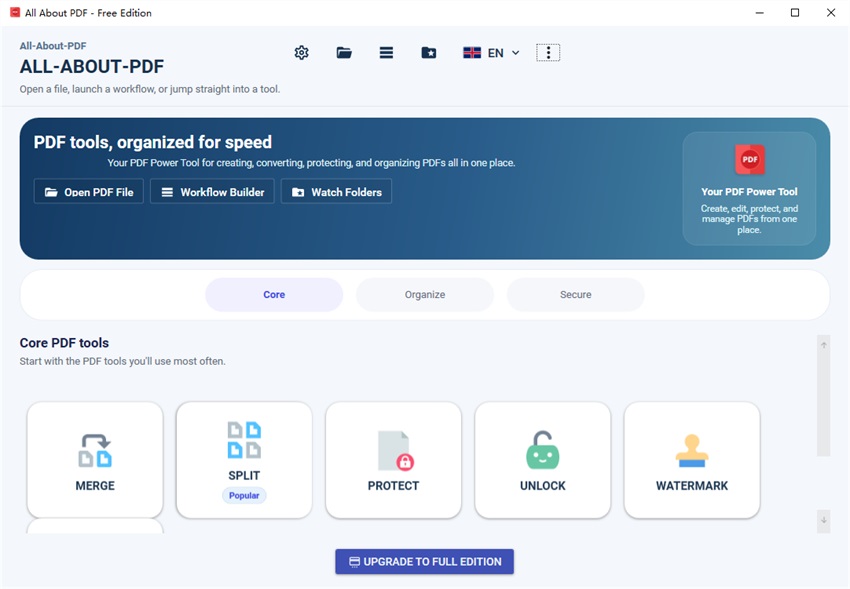Switch to the Organize tab
The height and width of the screenshot is (589, 850).
(x=425, y=295)
